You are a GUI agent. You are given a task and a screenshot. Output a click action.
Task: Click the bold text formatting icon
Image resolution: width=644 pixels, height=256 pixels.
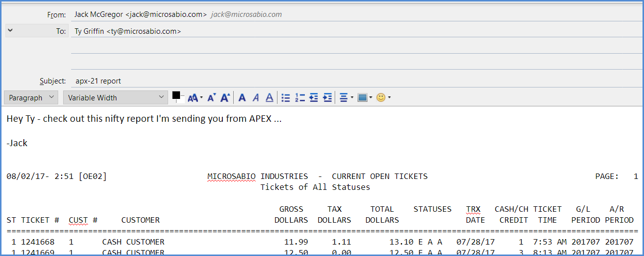point(242,98)
